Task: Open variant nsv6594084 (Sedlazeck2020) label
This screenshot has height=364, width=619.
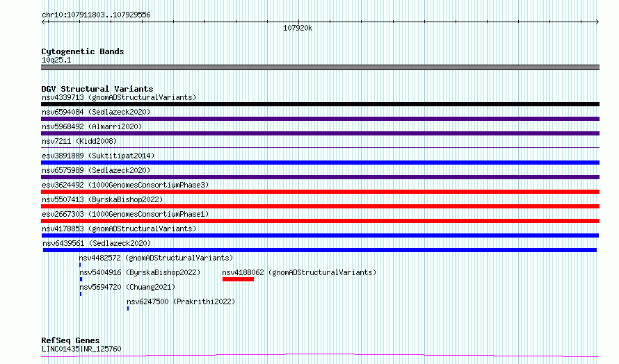Action: (96, 112)
